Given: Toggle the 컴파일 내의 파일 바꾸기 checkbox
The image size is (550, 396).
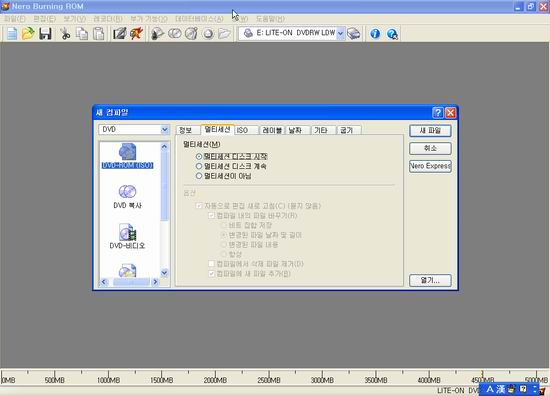Looking at the screenshot, I should [x=212, y=215].
